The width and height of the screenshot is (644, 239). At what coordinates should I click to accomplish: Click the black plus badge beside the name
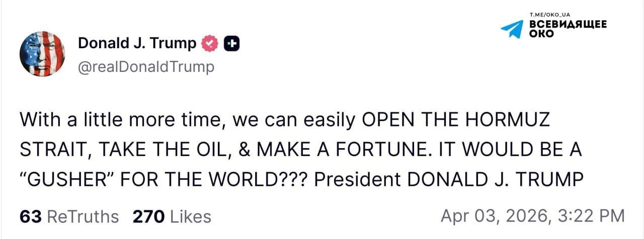click(231, 44)
